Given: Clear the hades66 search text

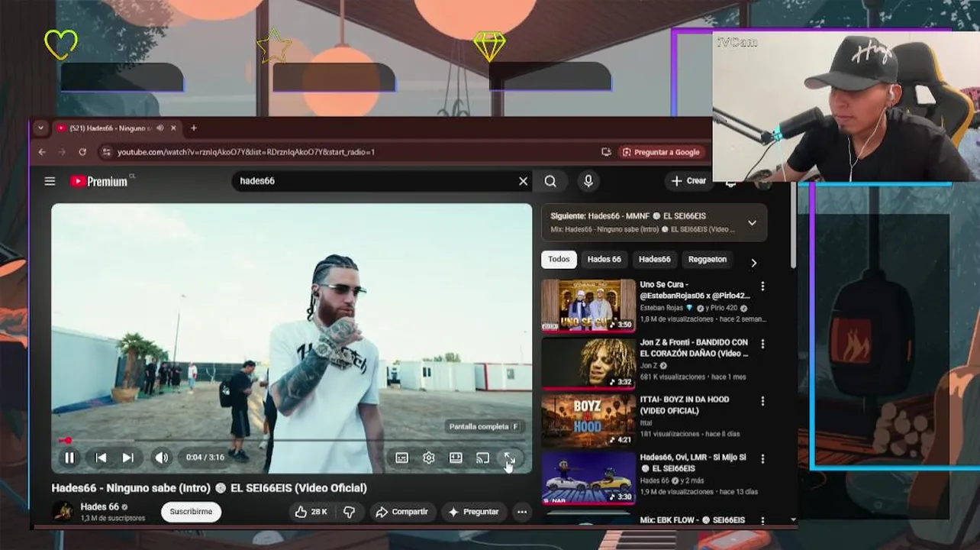Looking at the screenshot, I should pyautogui.click(x=523, y=181).
